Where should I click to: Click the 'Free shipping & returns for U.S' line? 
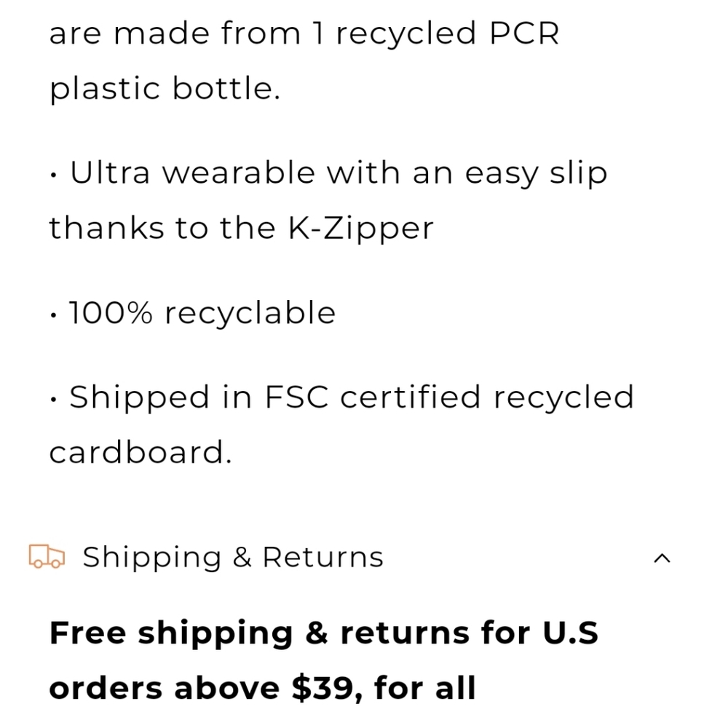click(324, 634)
